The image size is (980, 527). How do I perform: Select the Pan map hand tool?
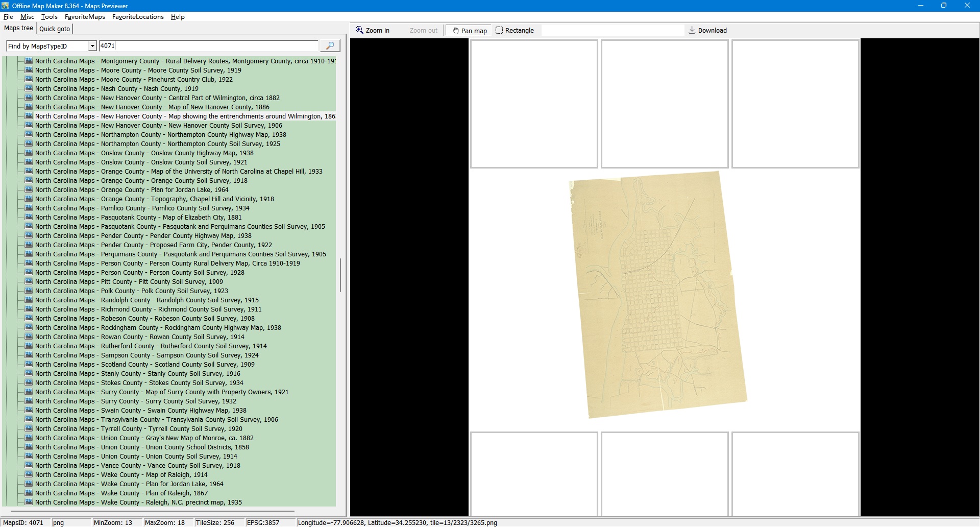(469, 31)
